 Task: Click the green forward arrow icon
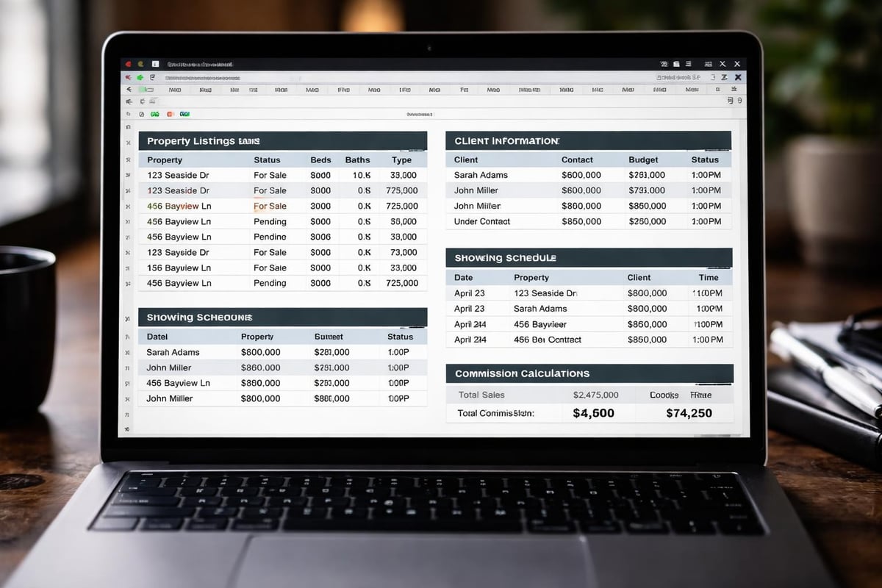click(140, 77)
